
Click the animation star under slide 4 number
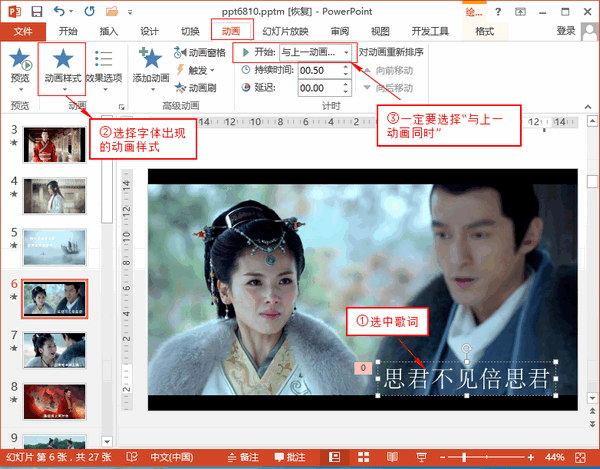click(x=14, y=194)
